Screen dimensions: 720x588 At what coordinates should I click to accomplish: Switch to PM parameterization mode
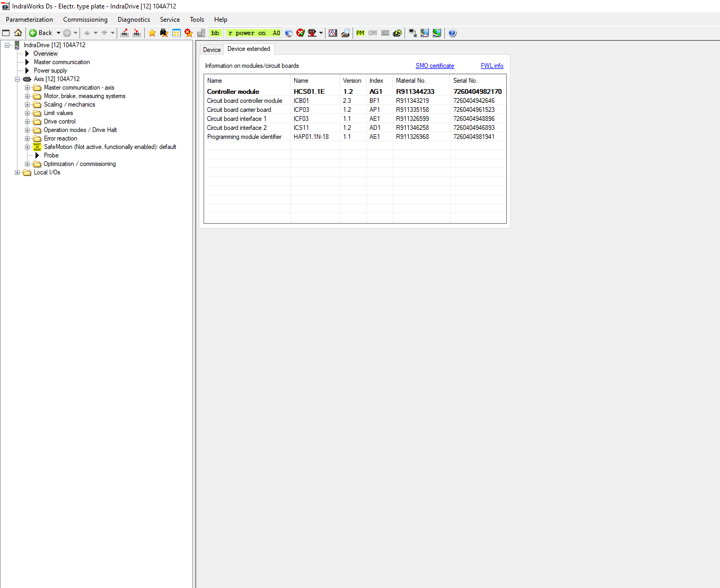point(361,33)
